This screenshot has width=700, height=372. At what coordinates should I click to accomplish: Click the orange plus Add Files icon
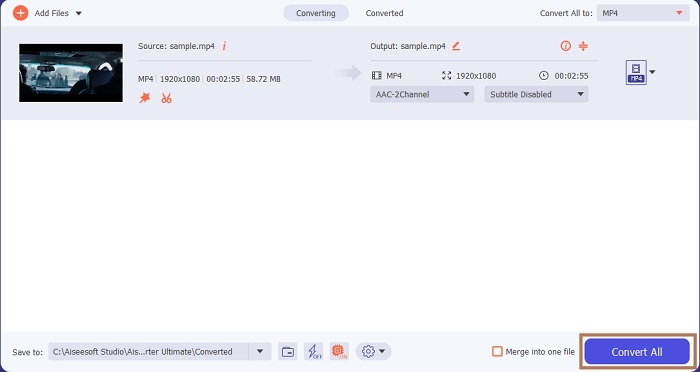[20, 13]
